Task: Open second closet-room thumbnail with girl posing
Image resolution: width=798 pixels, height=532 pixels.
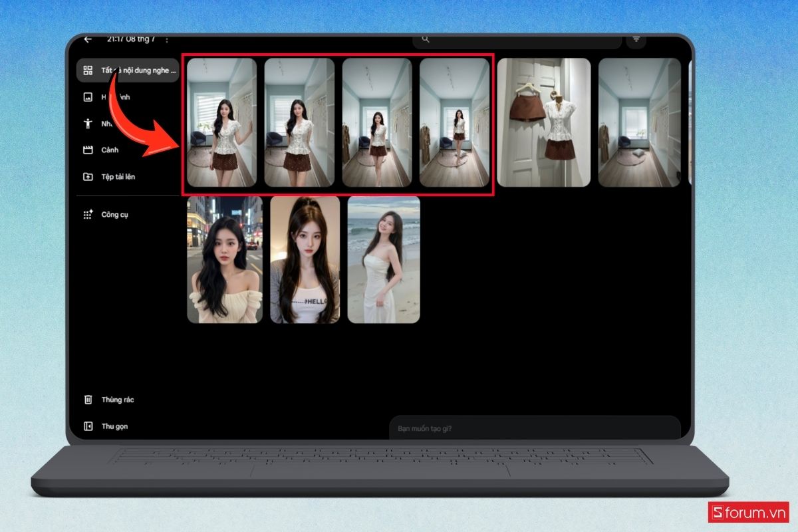Action: click(299, 122)
